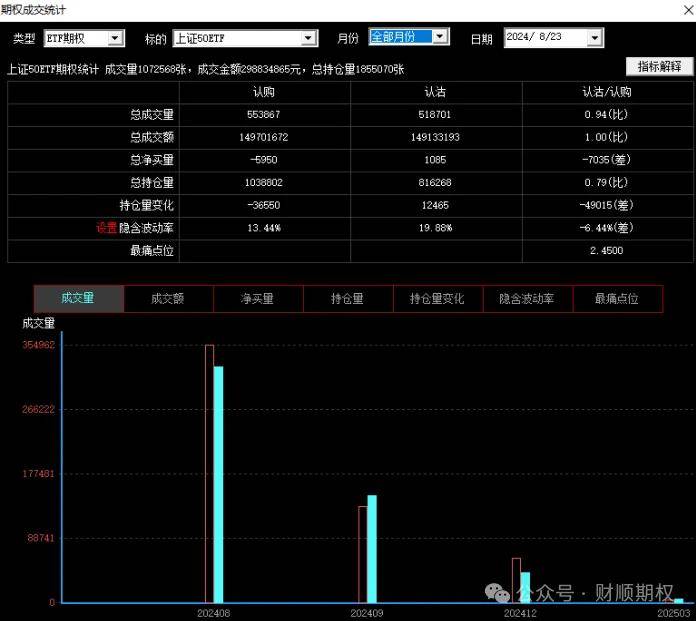This screenshot has height=621, width=696.
Task: Click the 202408 hollow call volume bar
Action: tap(210, 474)
